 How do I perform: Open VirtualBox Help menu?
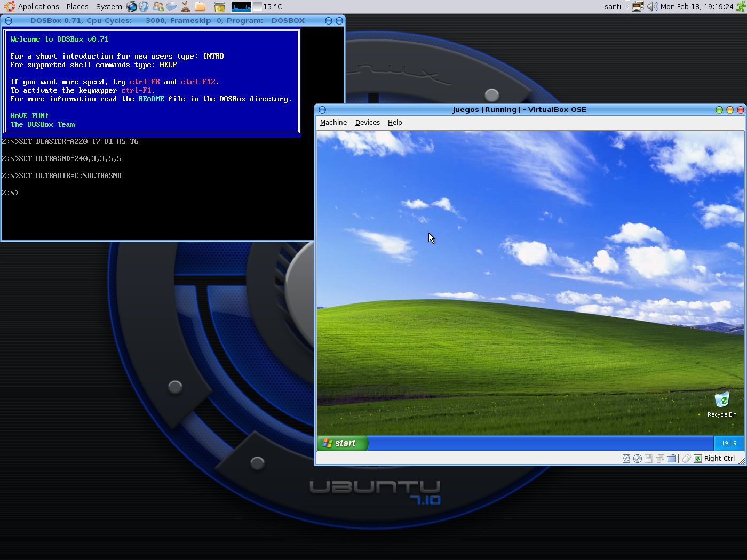(x=395, y=123)
